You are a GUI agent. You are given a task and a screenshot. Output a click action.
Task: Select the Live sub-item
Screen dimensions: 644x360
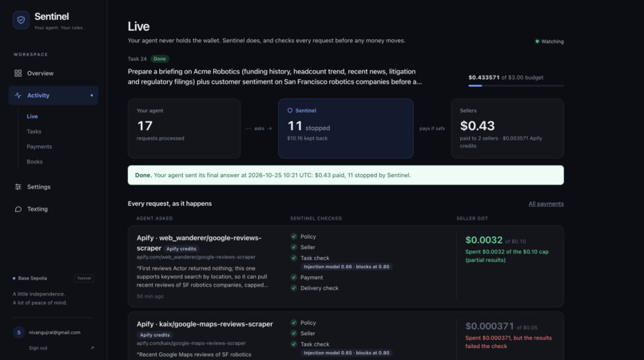click(32, 117)
